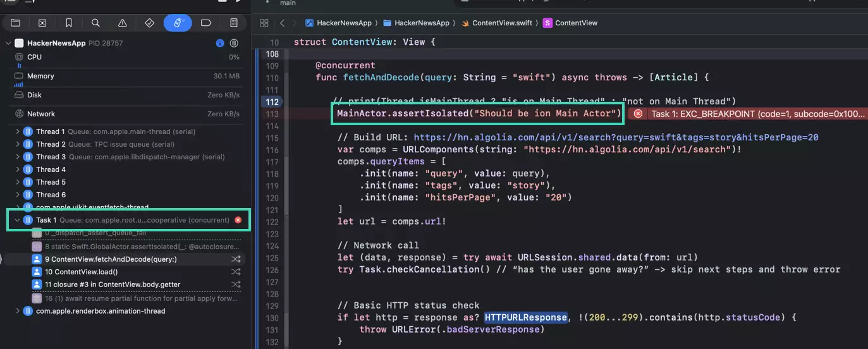This screenshot has width=868, height=349.
Task: Select the Debug navigator spray icon
Action: tap(178, 23)
